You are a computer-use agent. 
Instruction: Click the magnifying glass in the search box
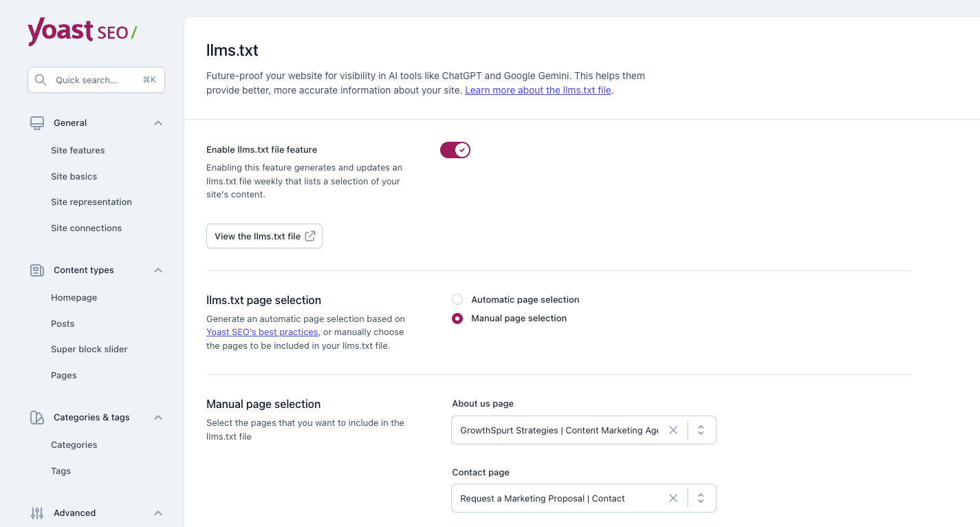pyautogui.click(x=41, y=79)
